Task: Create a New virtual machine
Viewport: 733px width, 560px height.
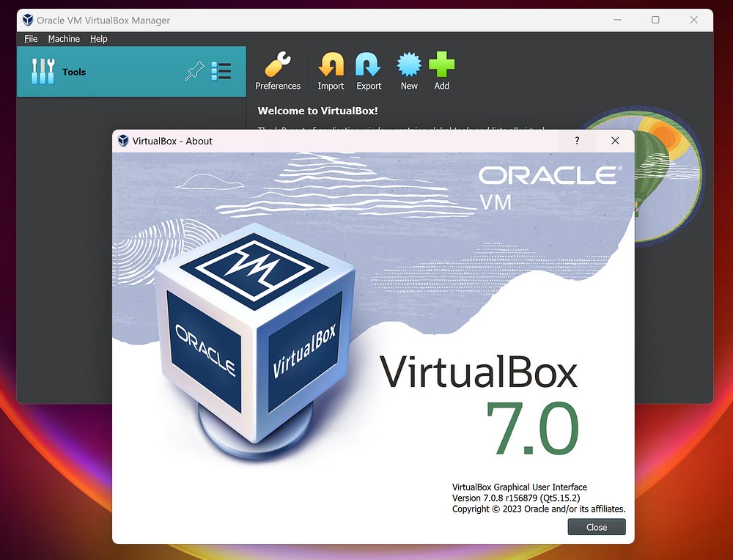Action: coord(408,70)
